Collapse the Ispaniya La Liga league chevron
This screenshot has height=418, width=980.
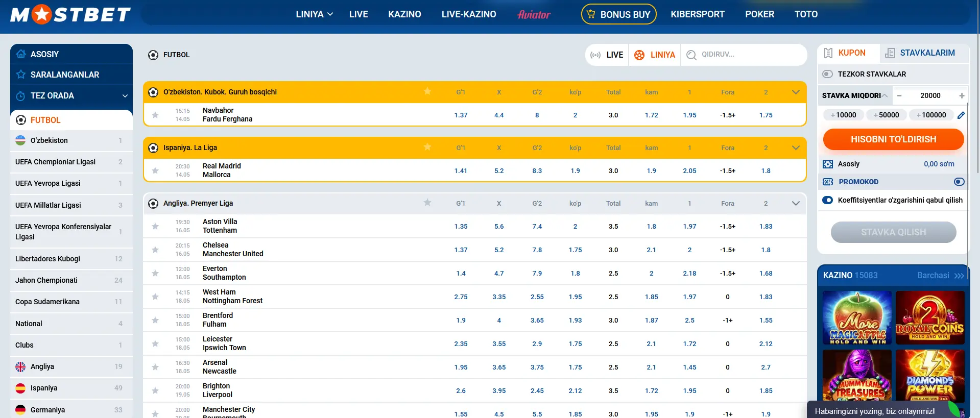795,147
